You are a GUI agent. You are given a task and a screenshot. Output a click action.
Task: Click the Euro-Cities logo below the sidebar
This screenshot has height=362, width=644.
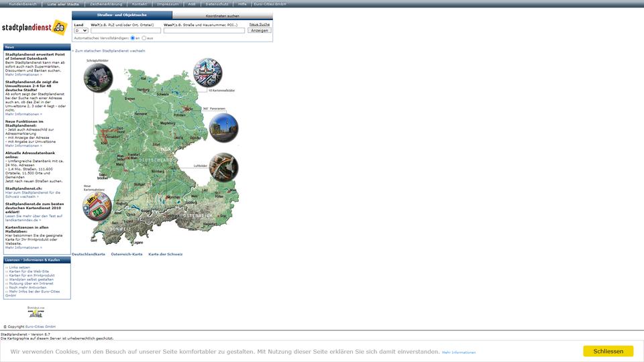point(36,312)
